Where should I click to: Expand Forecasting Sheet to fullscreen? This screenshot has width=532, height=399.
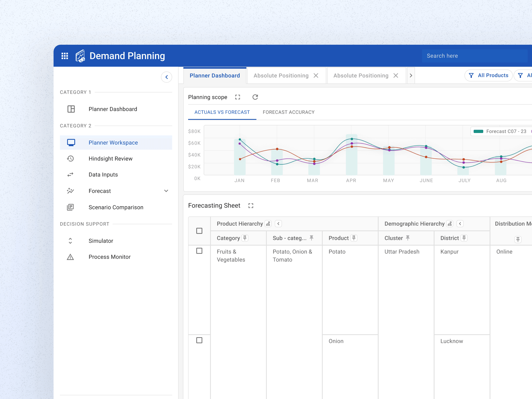pos(251,206)
